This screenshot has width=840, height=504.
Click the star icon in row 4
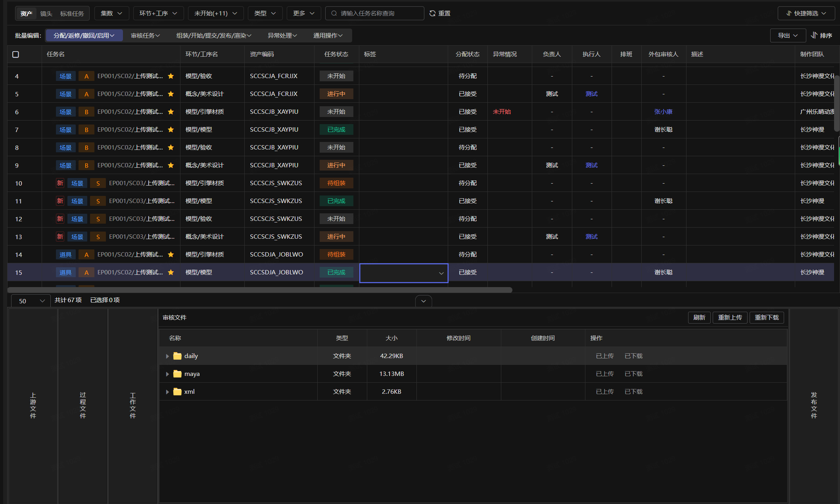click(171, 76)
